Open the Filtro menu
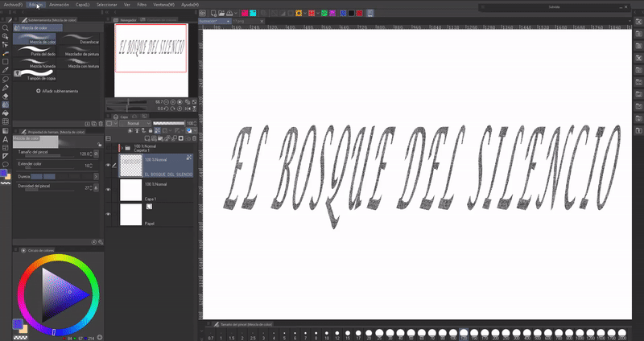Screen dimensions: 644x341 click(x=142, y=4)
